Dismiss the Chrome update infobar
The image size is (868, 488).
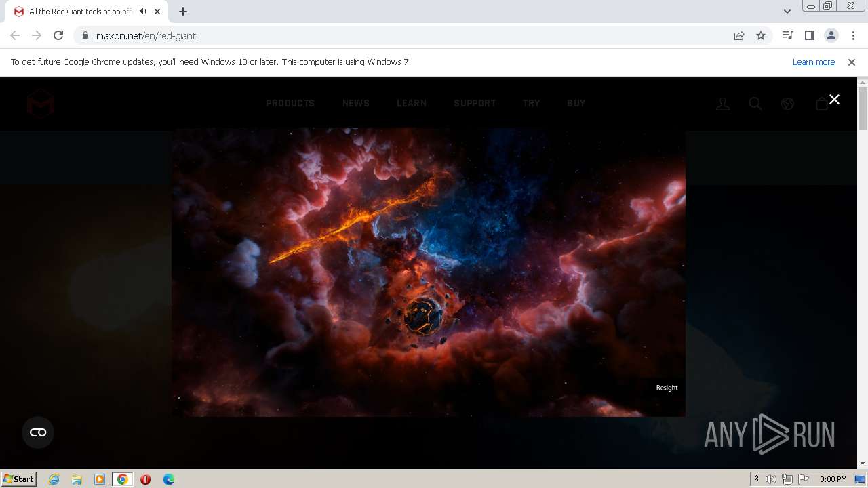[852, 62]
